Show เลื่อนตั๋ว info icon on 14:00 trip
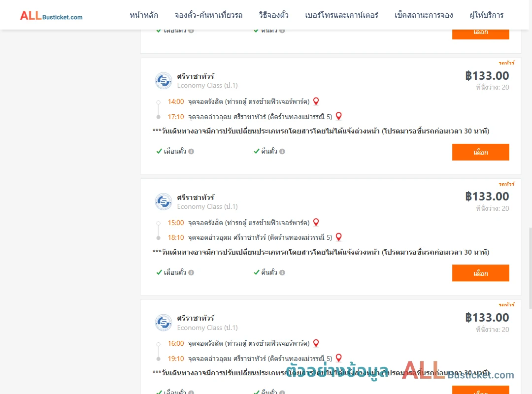532x394 pixels. pos(191,152)
